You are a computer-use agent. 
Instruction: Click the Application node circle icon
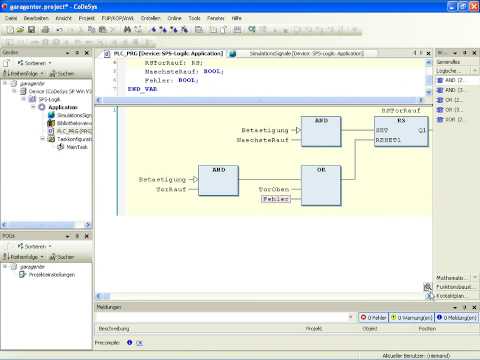click(42, 107)
